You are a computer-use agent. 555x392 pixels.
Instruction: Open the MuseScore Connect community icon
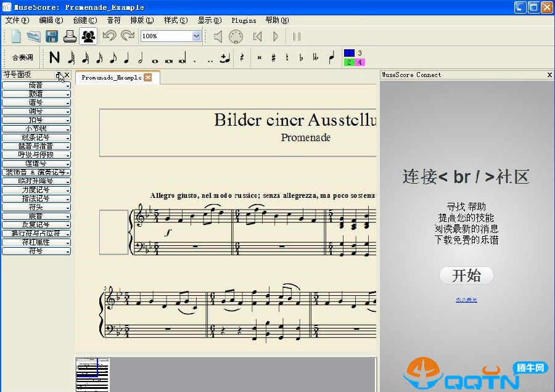88,36
